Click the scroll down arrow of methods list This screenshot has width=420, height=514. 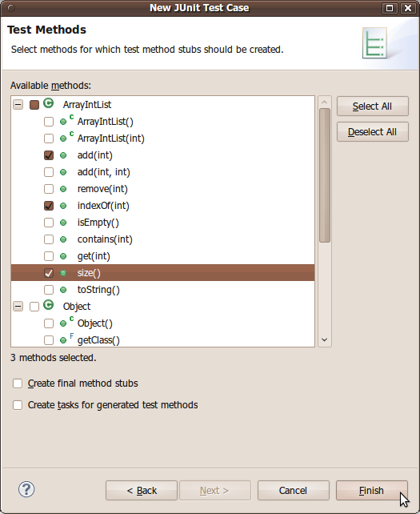click(324, 339)
